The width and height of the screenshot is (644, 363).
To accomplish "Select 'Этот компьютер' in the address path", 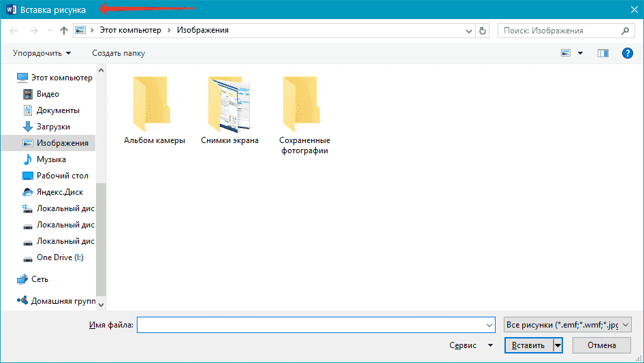I will (x=131, y=30).
